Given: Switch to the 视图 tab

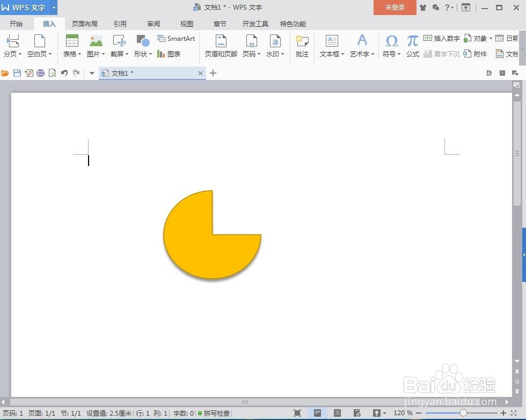Looking at the screenshot, I should coord(187,24).
